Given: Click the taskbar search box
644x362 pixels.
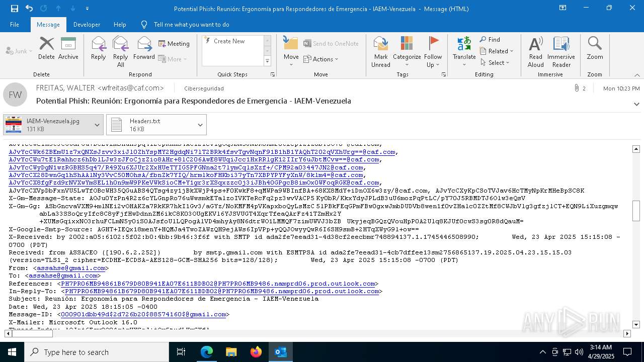Looking at the screenshot, I should (97, 352).
